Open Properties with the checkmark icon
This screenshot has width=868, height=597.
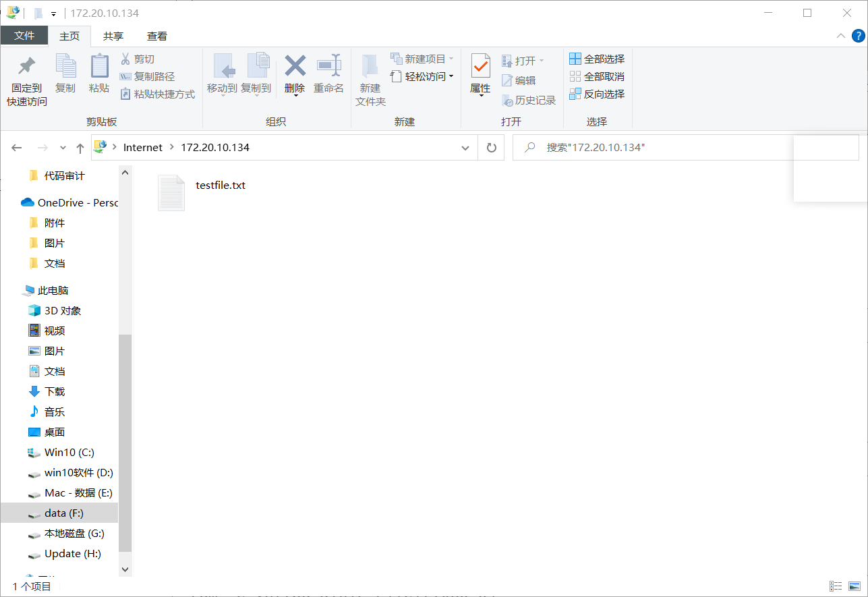480,66
